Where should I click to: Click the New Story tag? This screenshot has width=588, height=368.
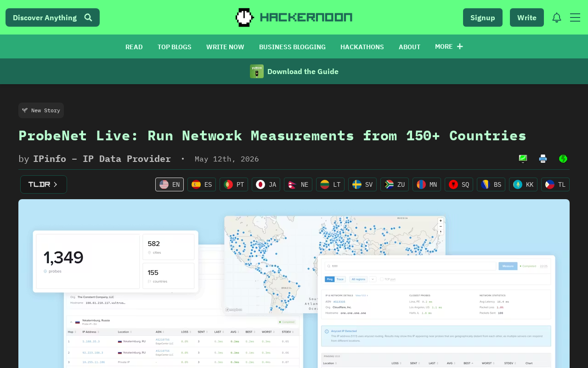pos(41,110)
